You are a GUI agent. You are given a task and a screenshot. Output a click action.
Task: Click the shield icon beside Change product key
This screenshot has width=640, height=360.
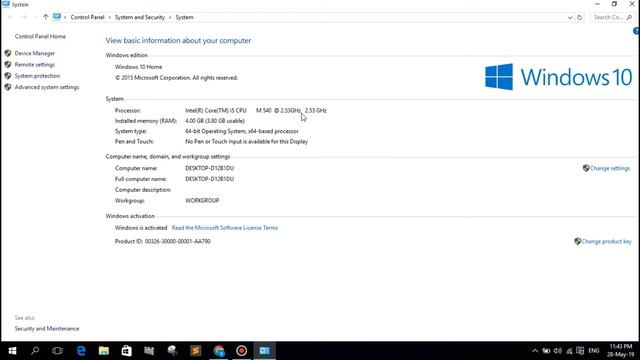tap(578, 241)
